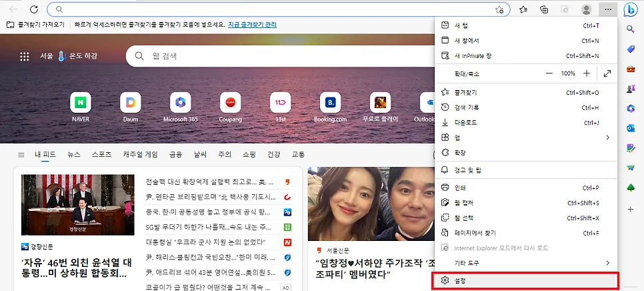The width and height of the screenshot is (644, 291).
Task: Open the feed hamburger menu icon
Action: (21, 155)
